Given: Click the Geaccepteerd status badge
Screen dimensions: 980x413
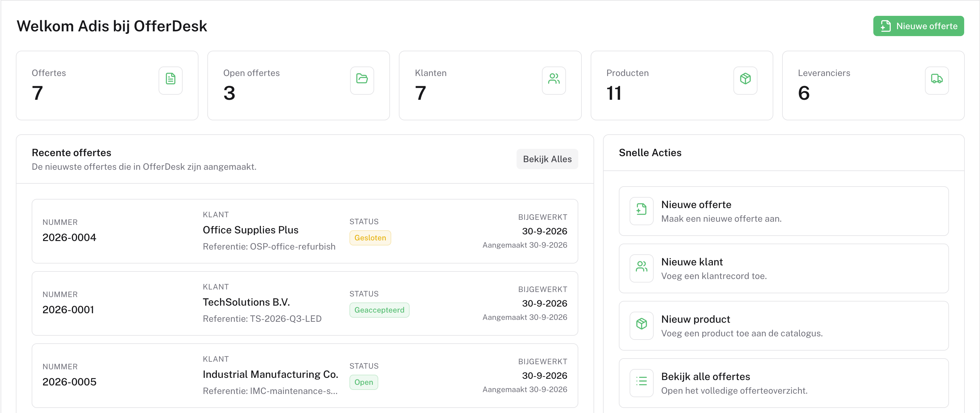Looking at the screenshot, I should point(379,310).
